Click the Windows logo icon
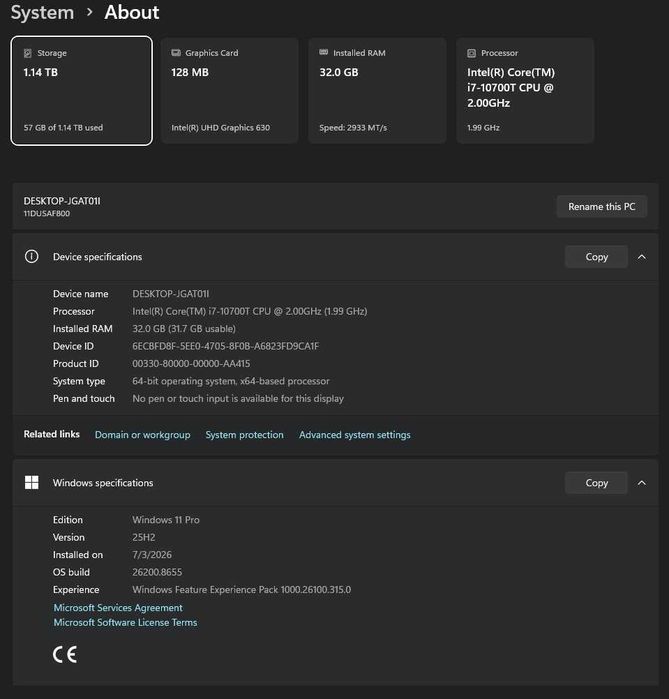Image resolution: width=669 pixels, height=699 pixels. (x=32, y=482)
